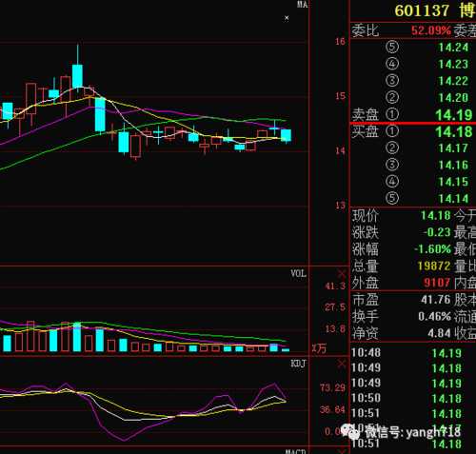Click the tallest cyan candlestick at the peak
476x454 pixels.
[77, 76]
